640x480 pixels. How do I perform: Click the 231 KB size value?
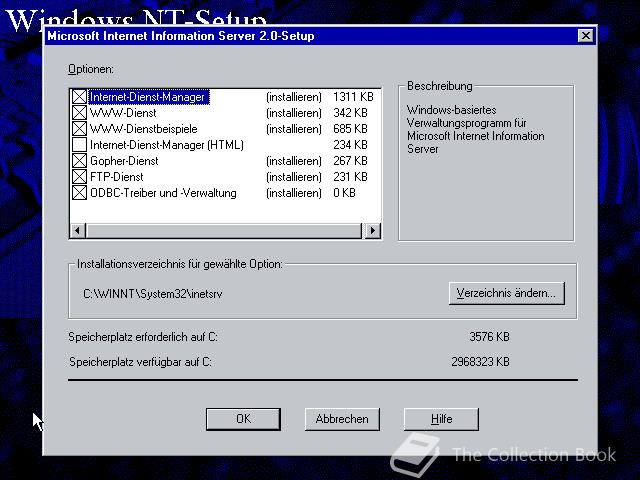tap(350, 177)
